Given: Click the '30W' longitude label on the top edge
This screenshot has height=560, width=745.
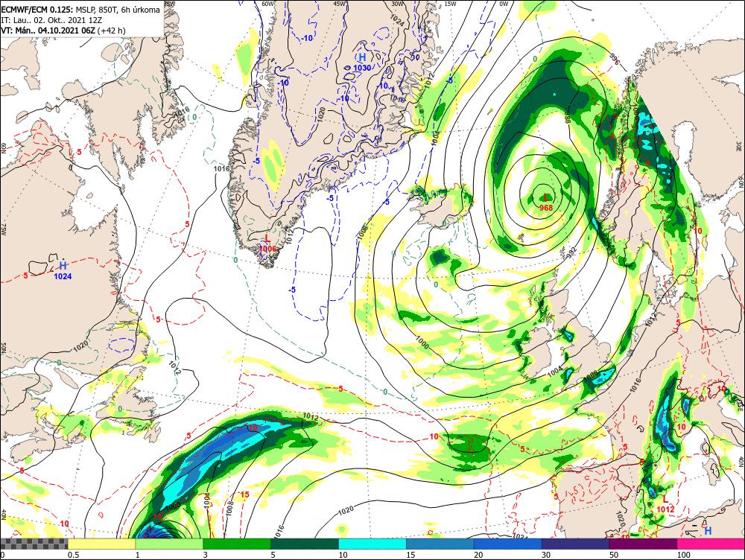Looking at the screenshot, I should click(x=397, y=4).
